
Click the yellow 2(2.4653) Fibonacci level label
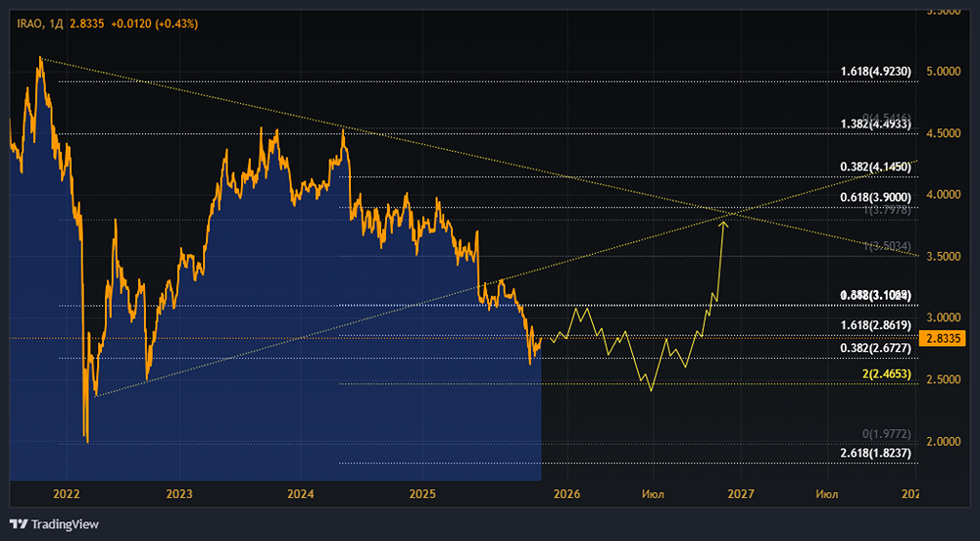pyautogui.click(x=885, y=374)
